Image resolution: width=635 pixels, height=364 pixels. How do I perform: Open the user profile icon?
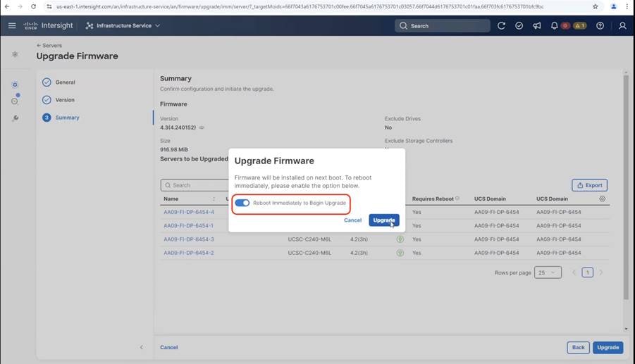point(622,26)
